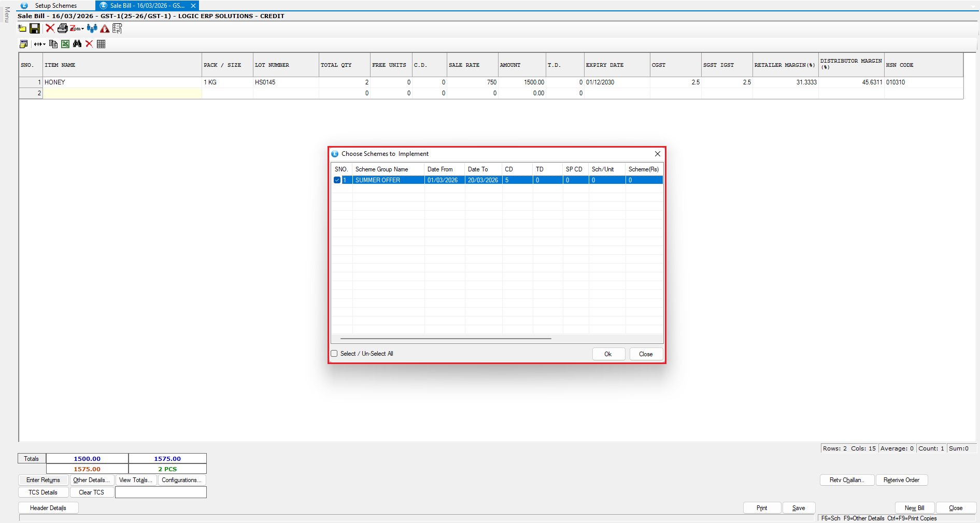Open the Header Details button
Viewport: 980px width, 523px height.
coord(48,508)
